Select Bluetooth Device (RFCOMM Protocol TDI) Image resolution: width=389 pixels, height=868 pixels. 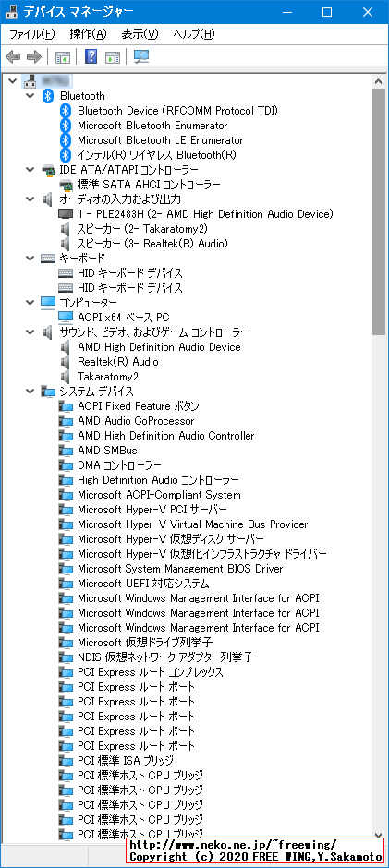click(x=178, y=111)
